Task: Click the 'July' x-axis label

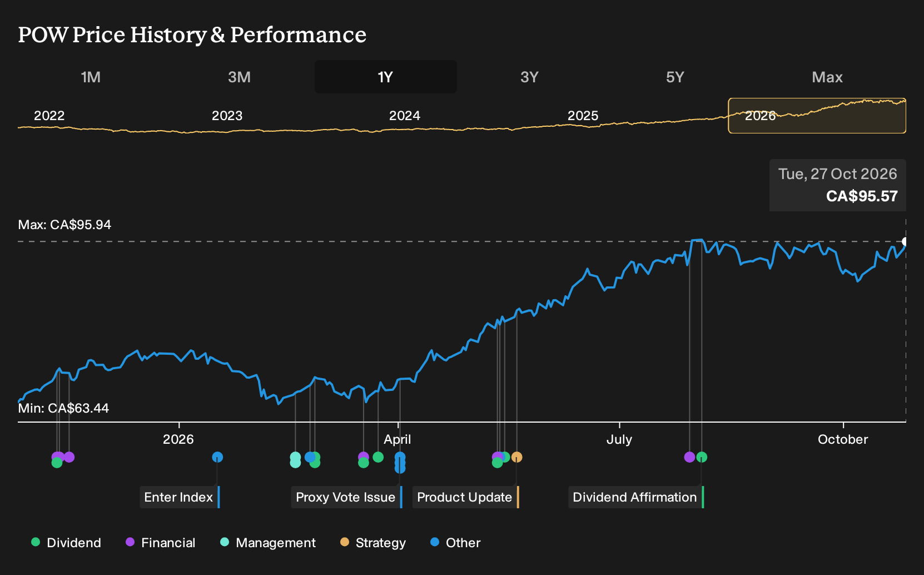Action: (619, 439)
